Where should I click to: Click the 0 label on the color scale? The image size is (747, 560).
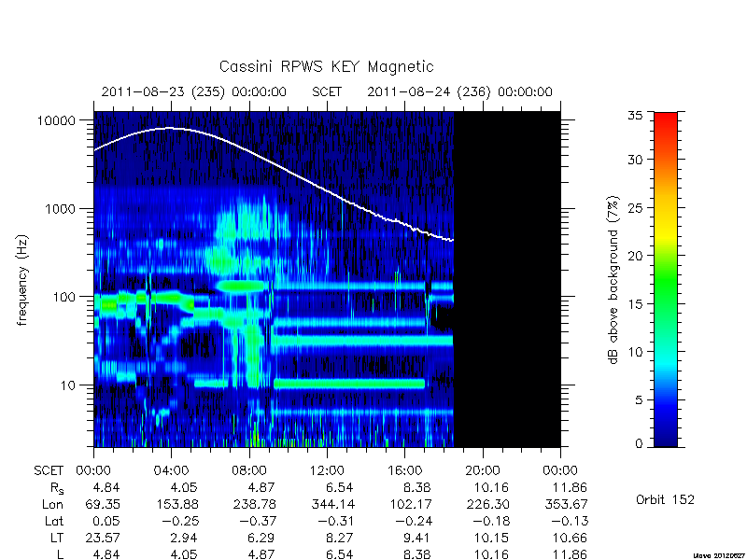[639, 444]
